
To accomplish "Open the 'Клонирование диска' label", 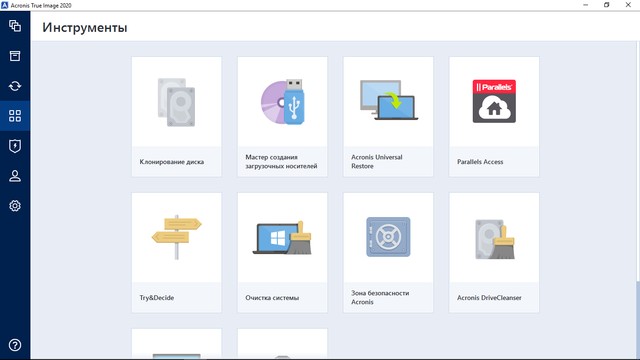I will pos(171,162).
